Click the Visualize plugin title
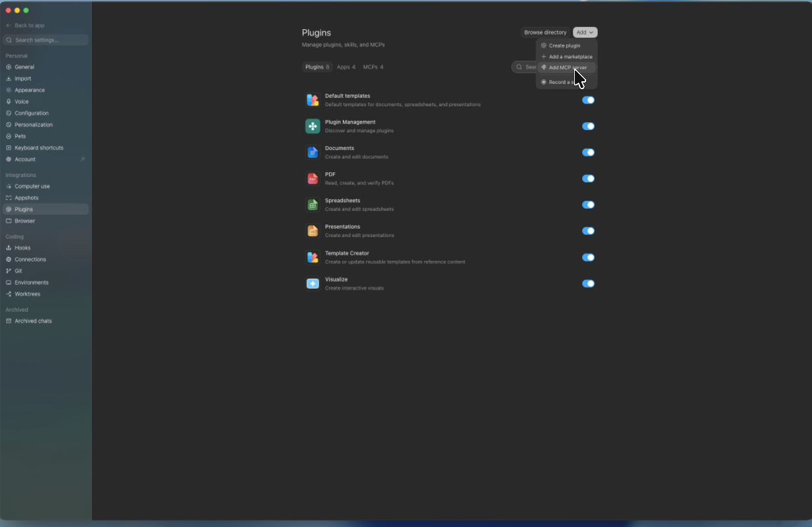812x527 pixels. coord(336,279)
